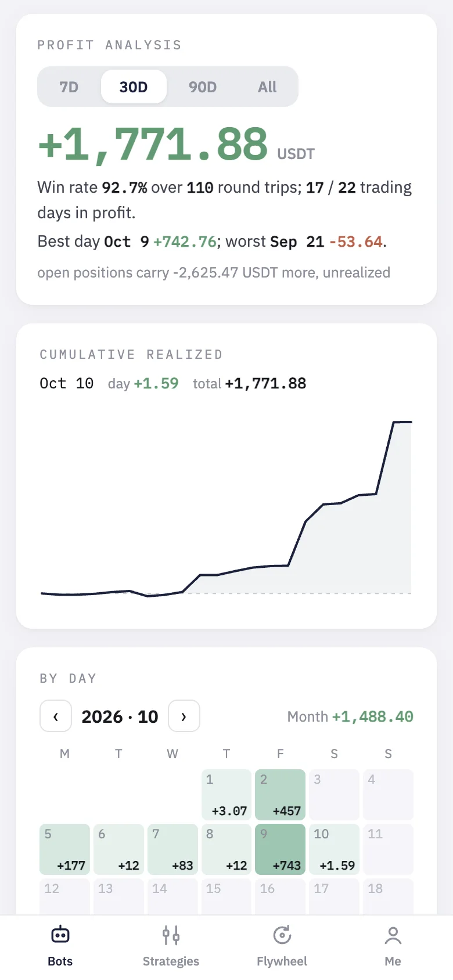Click the 2026 · 10 month label
This screenshot has width=453, height=980.
120,716
